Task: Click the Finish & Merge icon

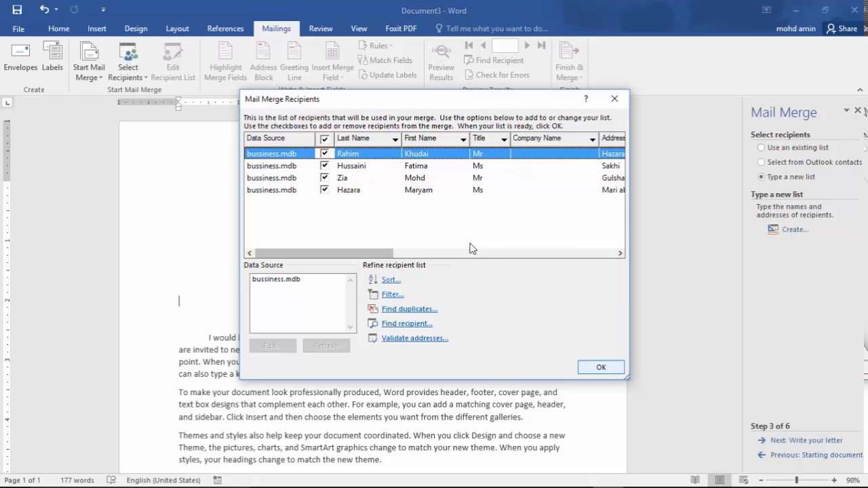Action: tap(569, 52)
